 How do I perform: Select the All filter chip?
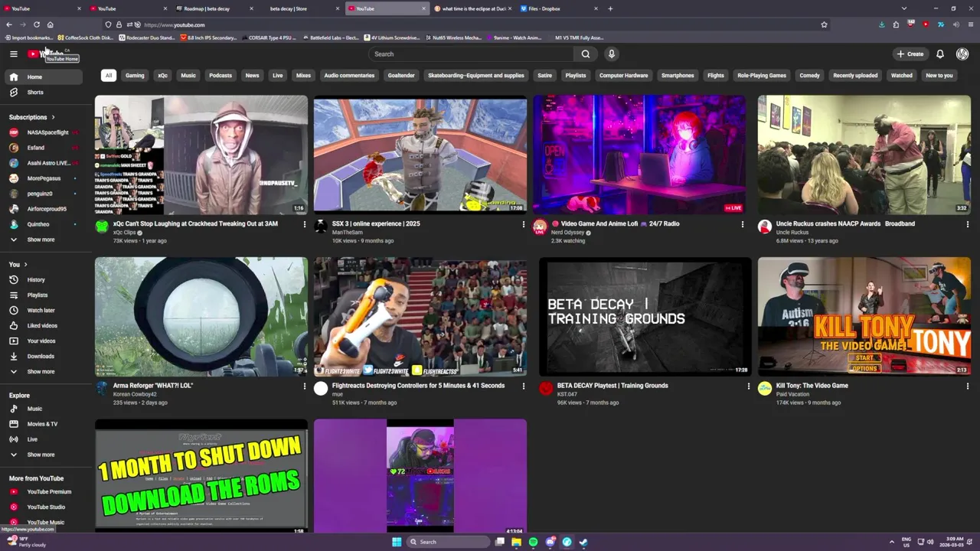click(x=109, y=75)
